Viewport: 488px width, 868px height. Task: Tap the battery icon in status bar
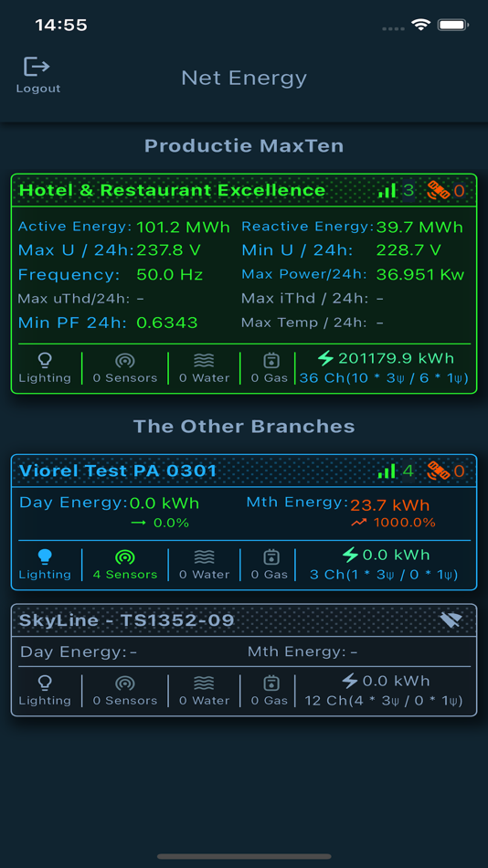453,25
